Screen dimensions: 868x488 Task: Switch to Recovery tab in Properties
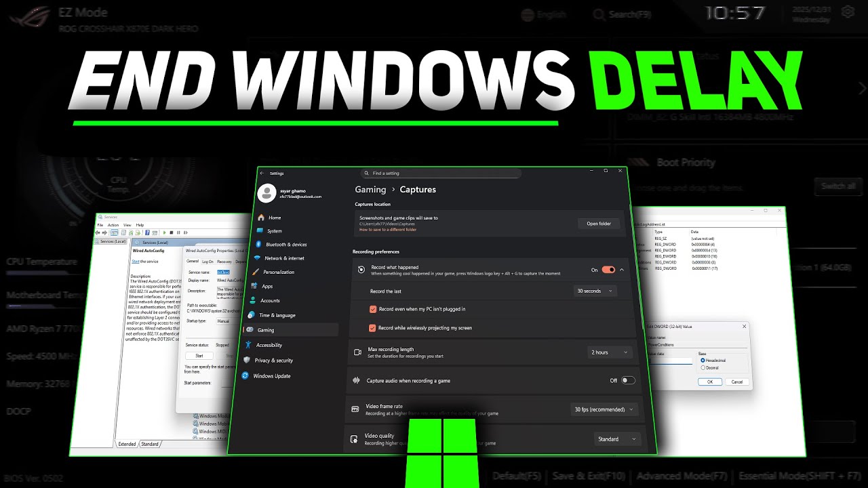224,262
